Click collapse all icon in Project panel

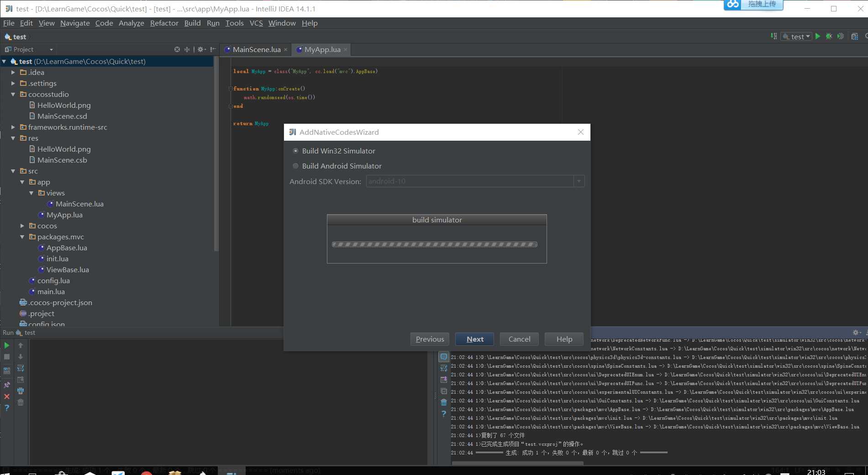[187, 49]
